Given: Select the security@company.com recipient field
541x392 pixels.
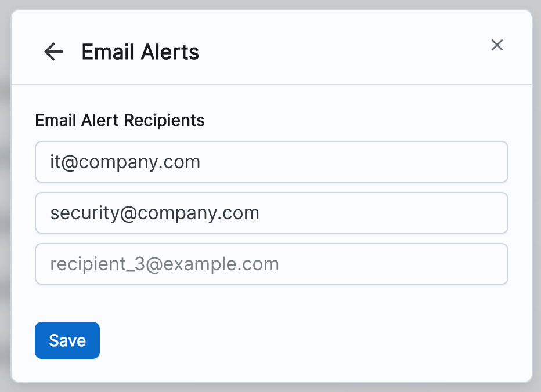Looking at the screenshot, I should [271, 213].
